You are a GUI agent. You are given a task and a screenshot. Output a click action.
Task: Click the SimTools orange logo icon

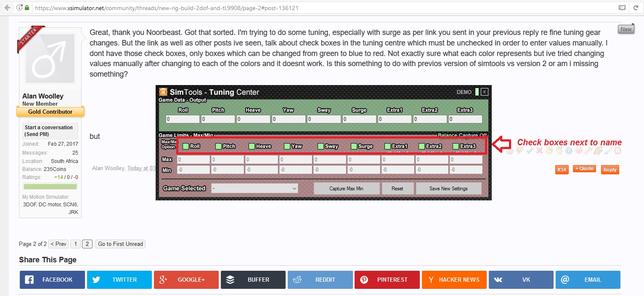[163, 92]
